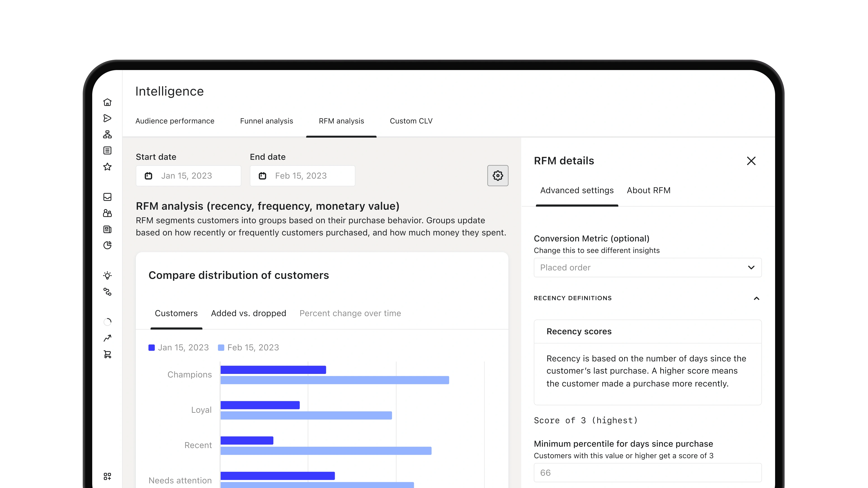The height and width of the screenshot is (488, 868).
Task: Click the Start date field Jan 15, 2023
Action: [188, 176]
